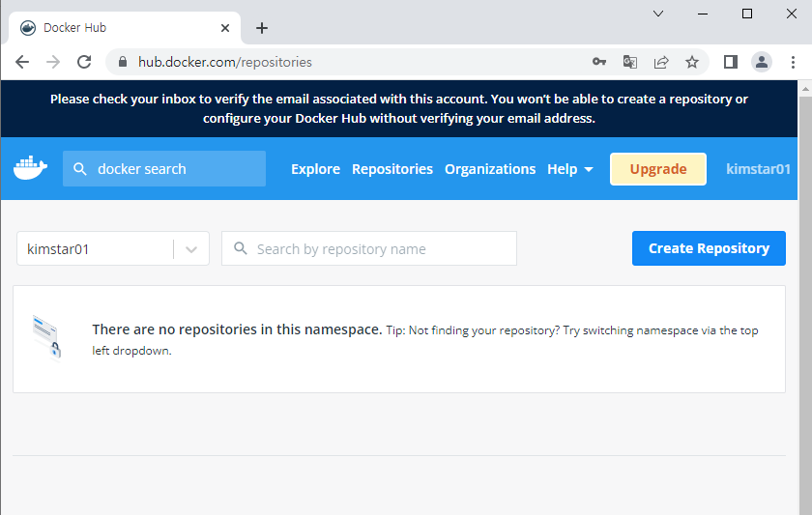The image size is (812, 515).
Task: Open Chrome three-dot menu
Action: [793, 62]
